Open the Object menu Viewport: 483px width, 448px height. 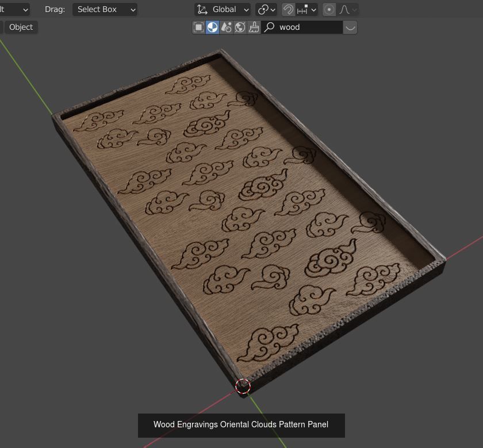(21, 28)
